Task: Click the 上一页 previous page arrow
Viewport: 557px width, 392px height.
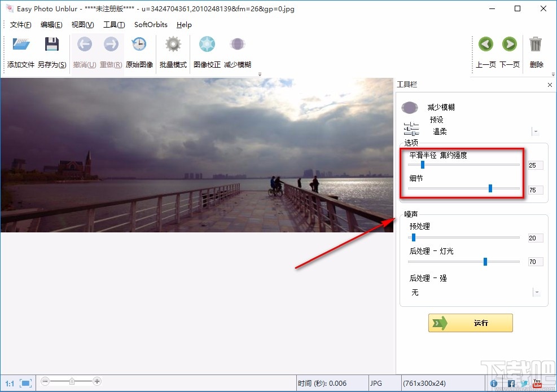Action: click(486, 44)
